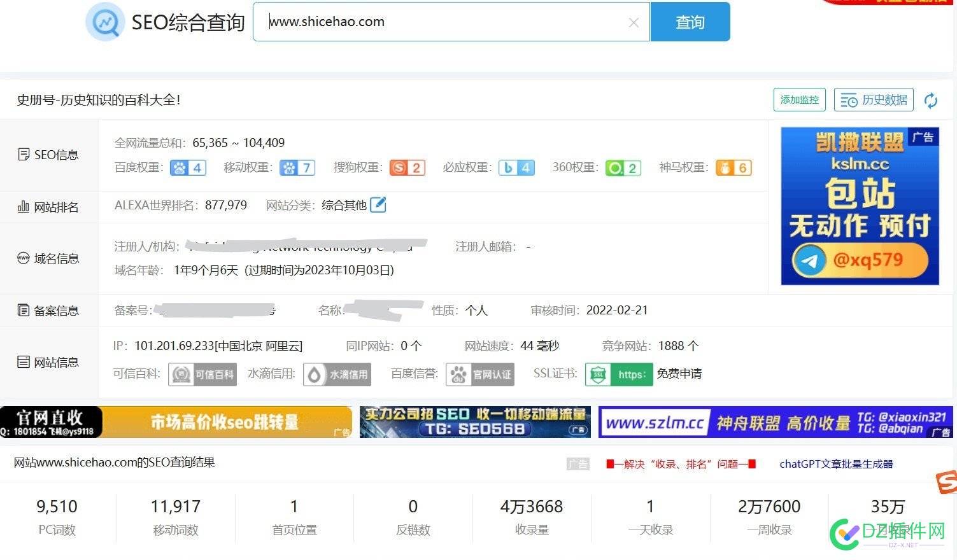Click the 网站速度 44 毫秒 value
The image size is (957, 560).
click(540, 346)
